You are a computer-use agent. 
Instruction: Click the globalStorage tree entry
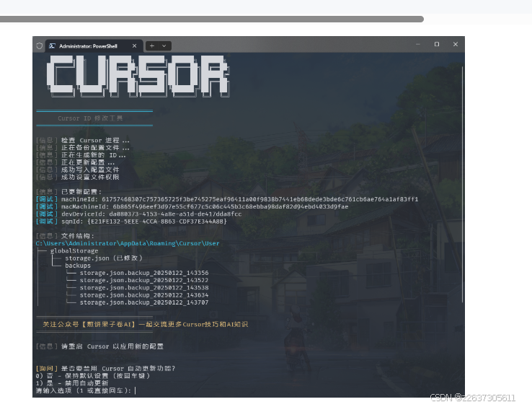point(74,250)
